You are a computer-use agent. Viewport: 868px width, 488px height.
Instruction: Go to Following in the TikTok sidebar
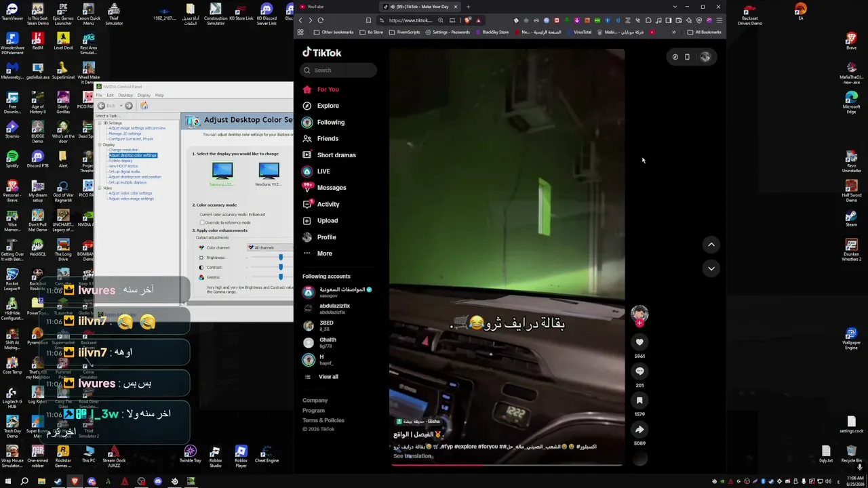(323, 122)
